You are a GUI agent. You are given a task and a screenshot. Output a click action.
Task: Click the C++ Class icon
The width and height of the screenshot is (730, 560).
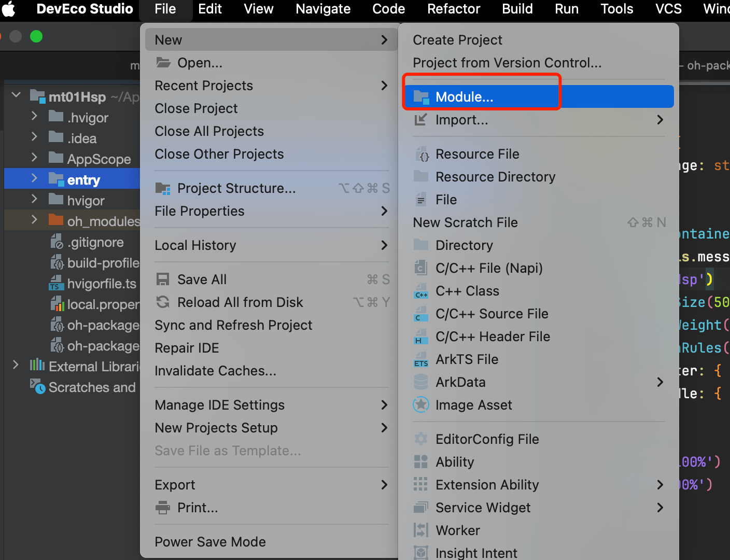(421, 291)
